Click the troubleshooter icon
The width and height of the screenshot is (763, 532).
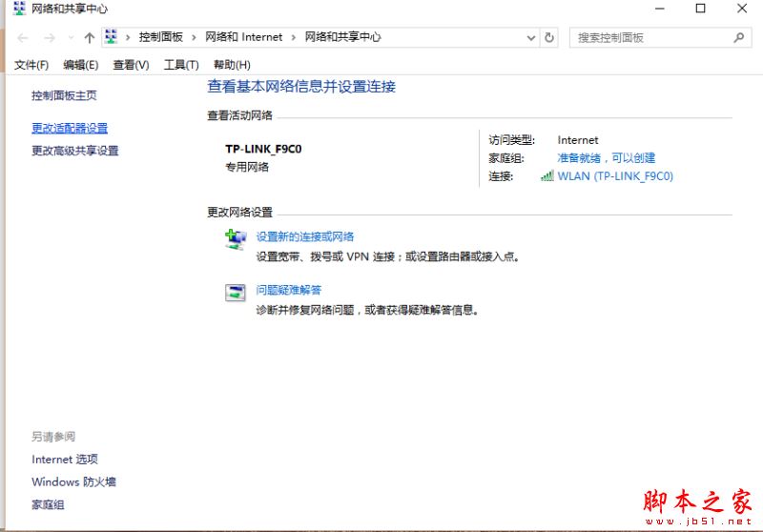pyautogui.click(x=236, y=293)
